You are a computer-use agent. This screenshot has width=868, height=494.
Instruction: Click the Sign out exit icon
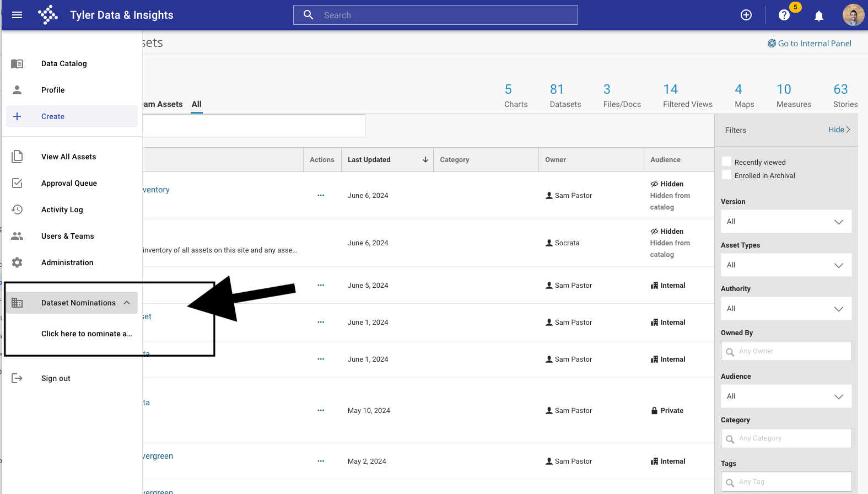[17, 378]
